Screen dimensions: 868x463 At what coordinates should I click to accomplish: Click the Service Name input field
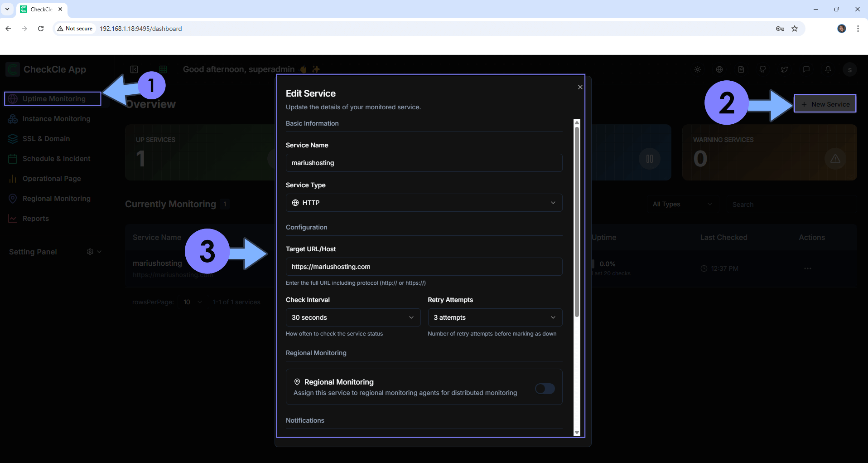click(x=424, y=163)
